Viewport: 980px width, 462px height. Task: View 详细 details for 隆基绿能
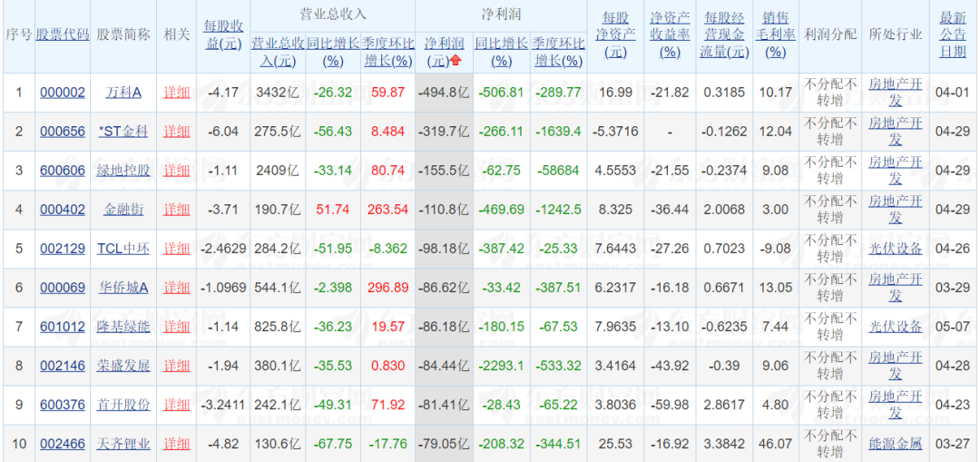tap(177, 327)
